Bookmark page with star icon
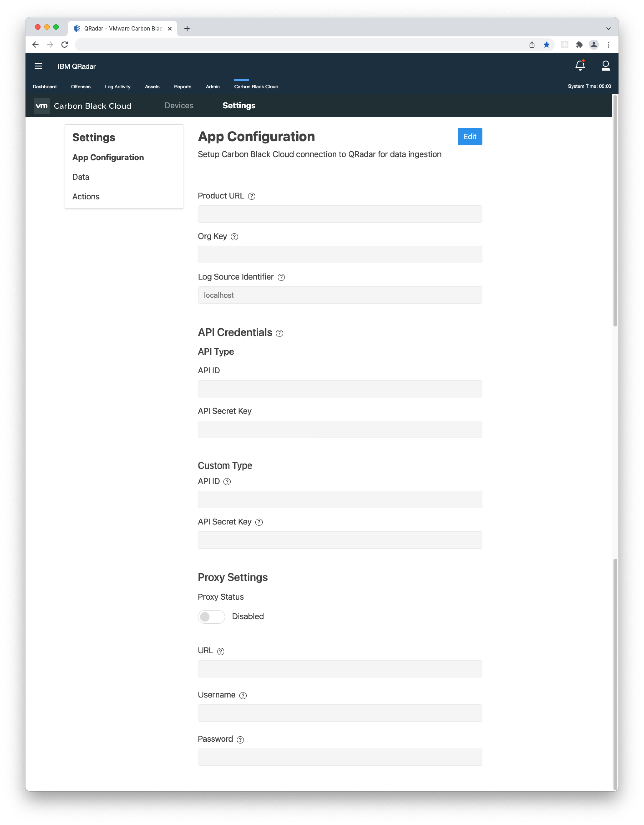The image size is (644, 825). click(x=546, y=45)
